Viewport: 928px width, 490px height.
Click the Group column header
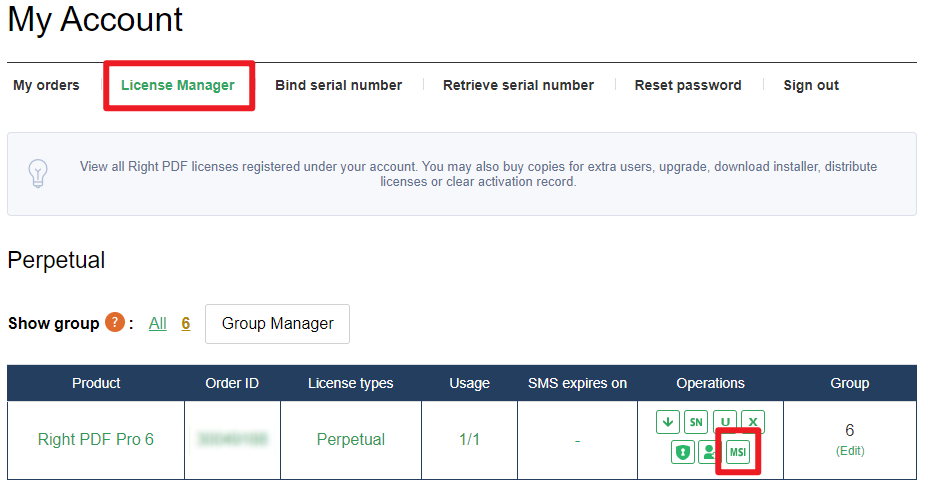(x=850, y=383)
